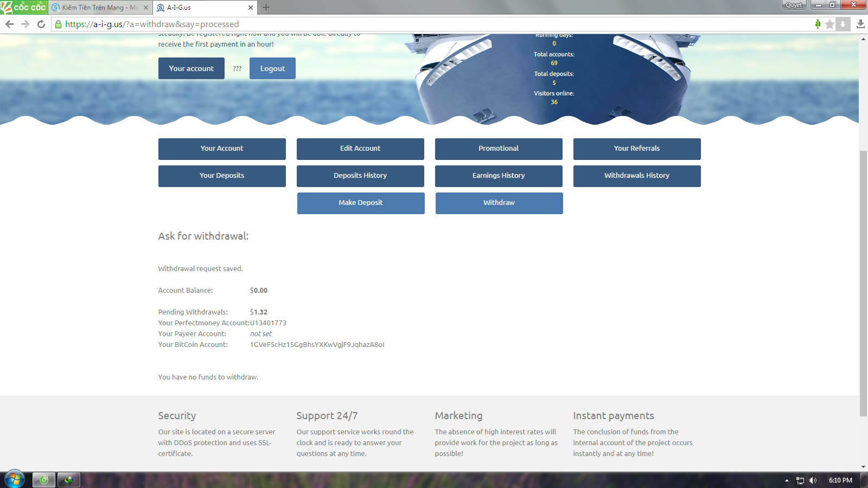Click the Visitors online value 36
This screenshot has width=868, height=488.
[x=554, y=102]
